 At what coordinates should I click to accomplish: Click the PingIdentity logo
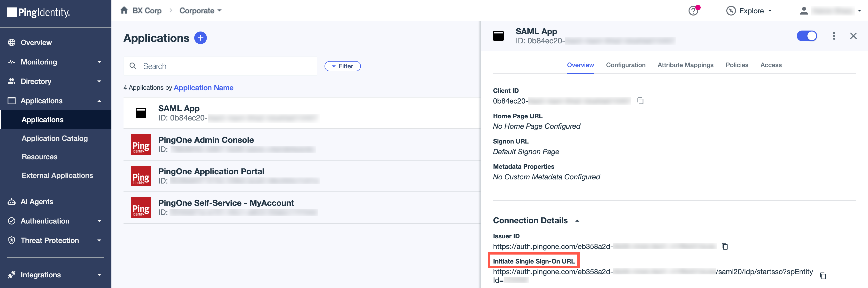pyautogui.click(x=39, y=12)
